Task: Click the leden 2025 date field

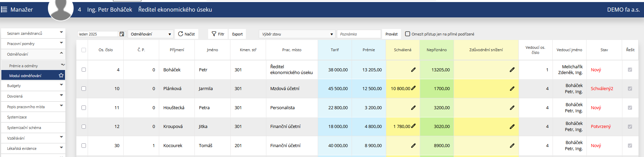Action: tap(98, 34)
